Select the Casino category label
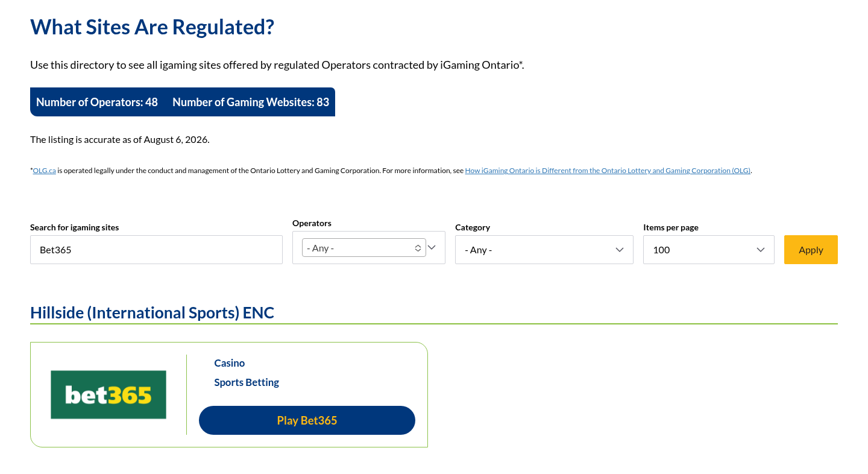Viewport: 868px width, 474px height. [230, 363]
